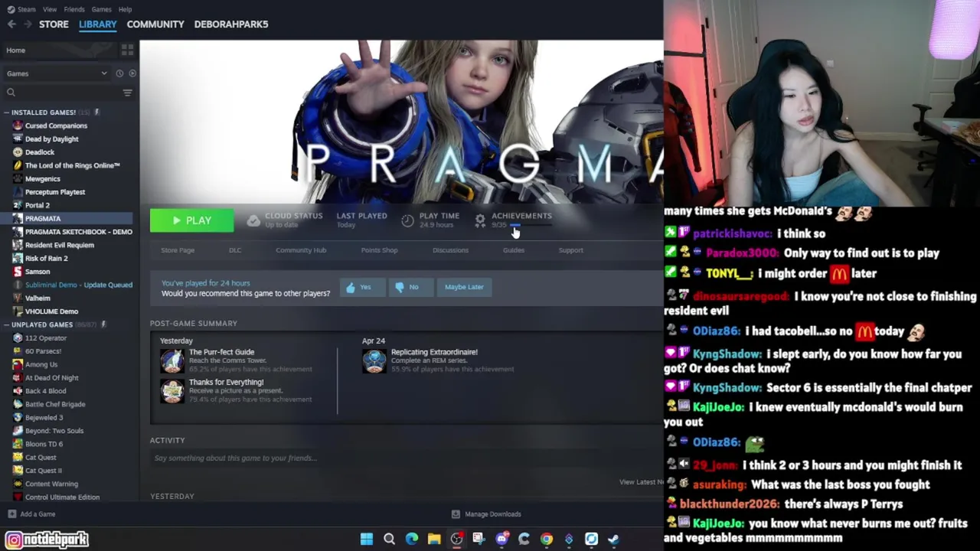This screenshot has height=551, width=980.
Task: Click the Play Time clock icon
Action: pos(407,220)
